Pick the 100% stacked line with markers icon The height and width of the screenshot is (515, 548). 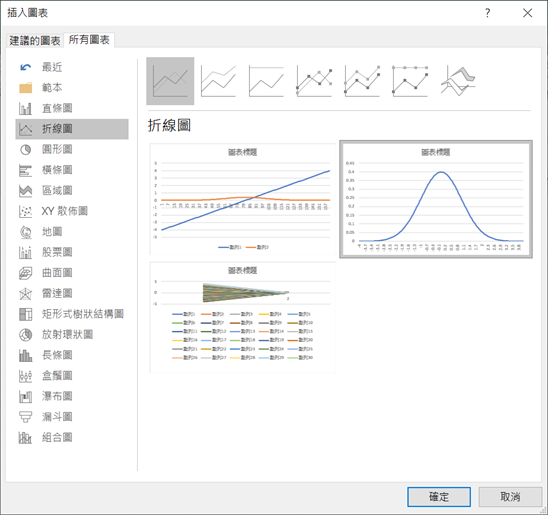[x=410, y=81]
